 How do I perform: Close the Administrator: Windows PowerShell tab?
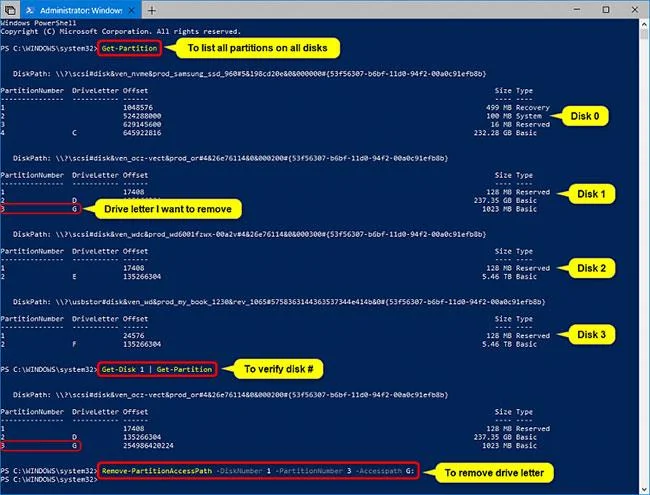pyautogui.click(x=131, y=10)
